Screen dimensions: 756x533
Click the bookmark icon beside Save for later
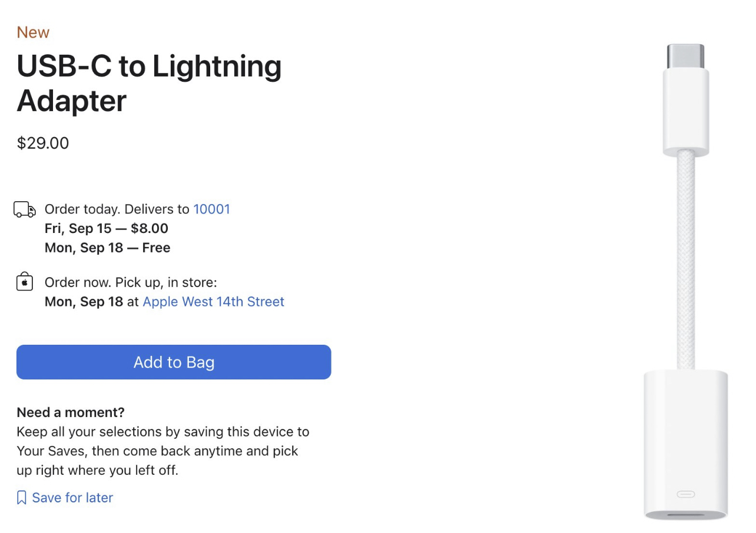(22, 498)
